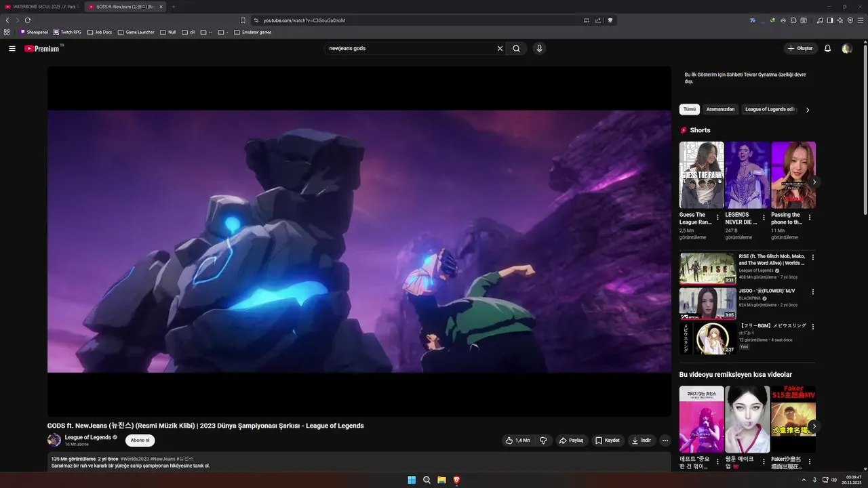Open #Worlds2023 hashtag link
The width and height of the screenshot is (868, 488).
pos(134,459)
